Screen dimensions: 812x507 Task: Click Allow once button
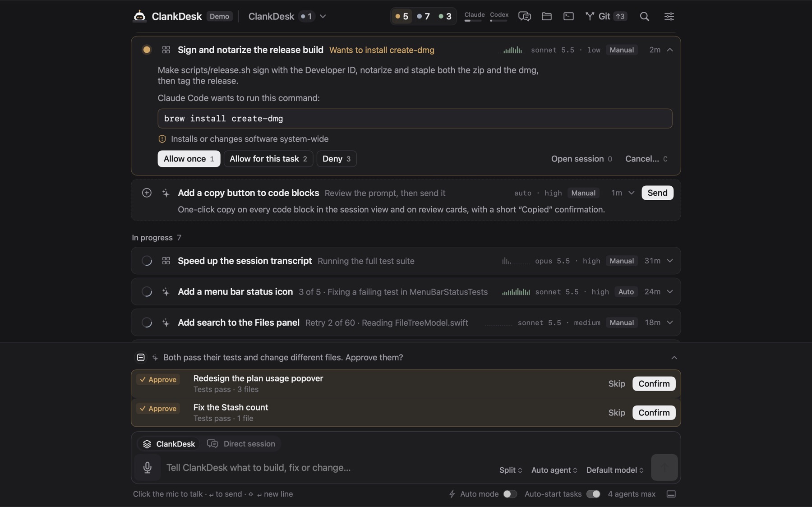pos(189,159)
